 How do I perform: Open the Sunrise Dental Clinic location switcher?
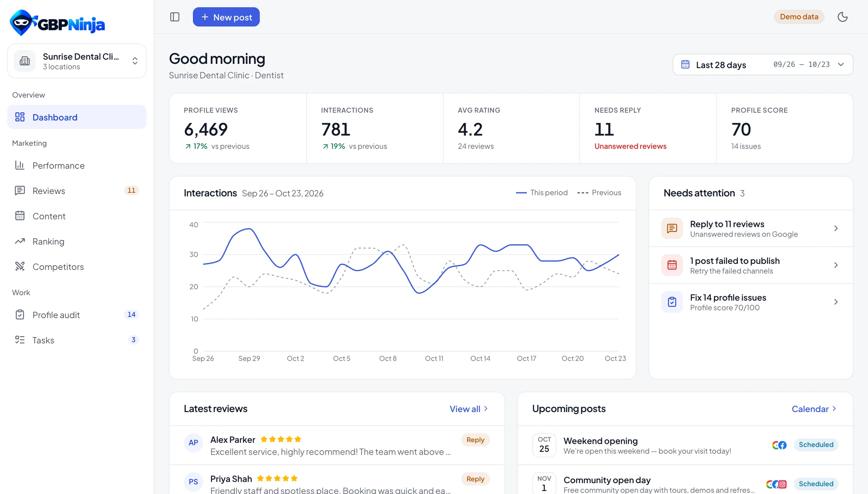coord(77,61)
